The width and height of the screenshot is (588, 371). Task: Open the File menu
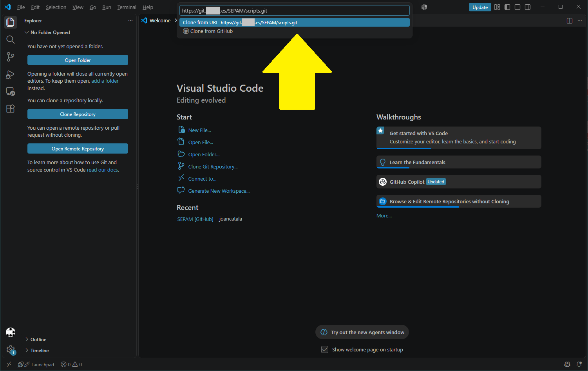(x=21, y=7)
